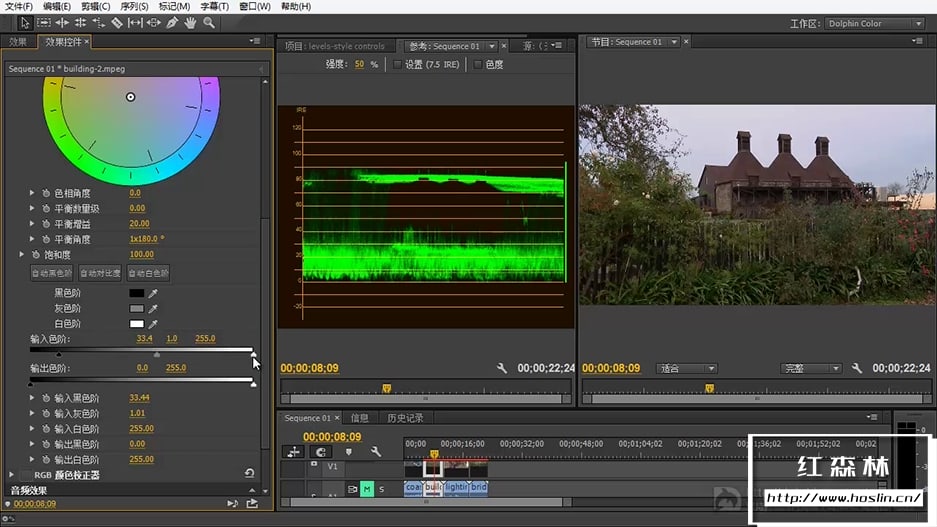Toggle solo S on audio track
This screenshot has width=937, height=527.
(382, 489)
